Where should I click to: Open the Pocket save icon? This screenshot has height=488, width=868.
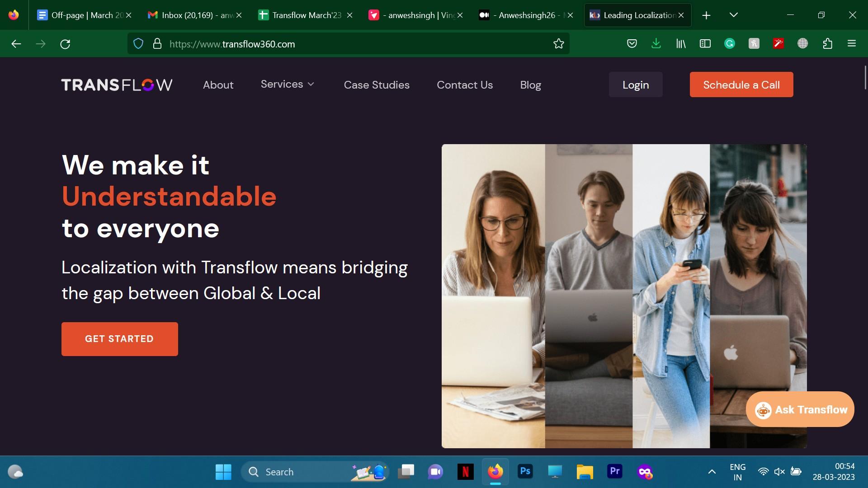(x=632, y=44)
